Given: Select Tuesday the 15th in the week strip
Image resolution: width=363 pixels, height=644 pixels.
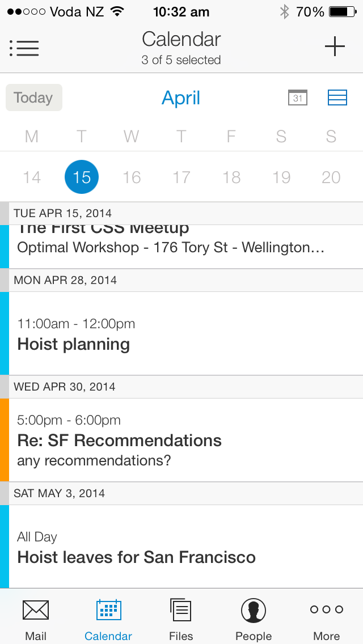Looking at the screenshot, I should [81, 176].
